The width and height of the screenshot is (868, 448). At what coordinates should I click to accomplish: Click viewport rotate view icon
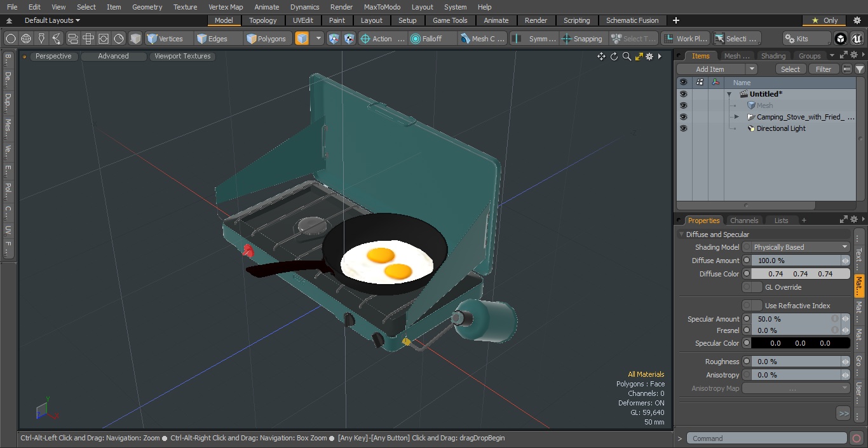pos(614,57)
